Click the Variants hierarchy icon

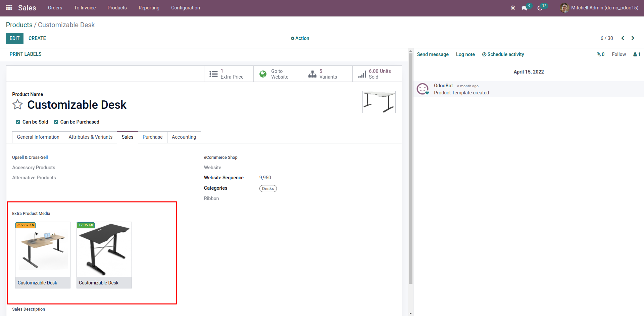[x=312, y=74]
